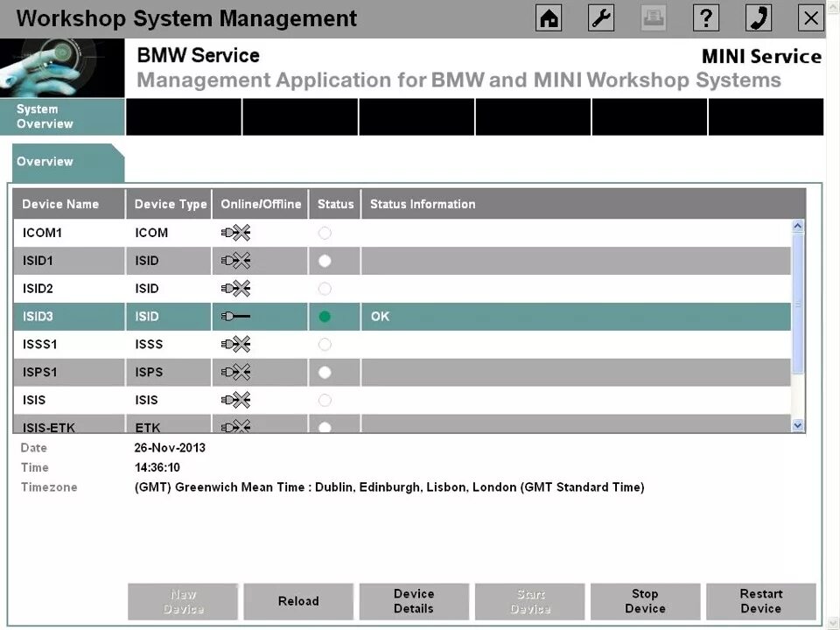Screen dimensions: 840x630
Task: Click the offline plug icon for ISSS1
Action: [x=235, y=345]
